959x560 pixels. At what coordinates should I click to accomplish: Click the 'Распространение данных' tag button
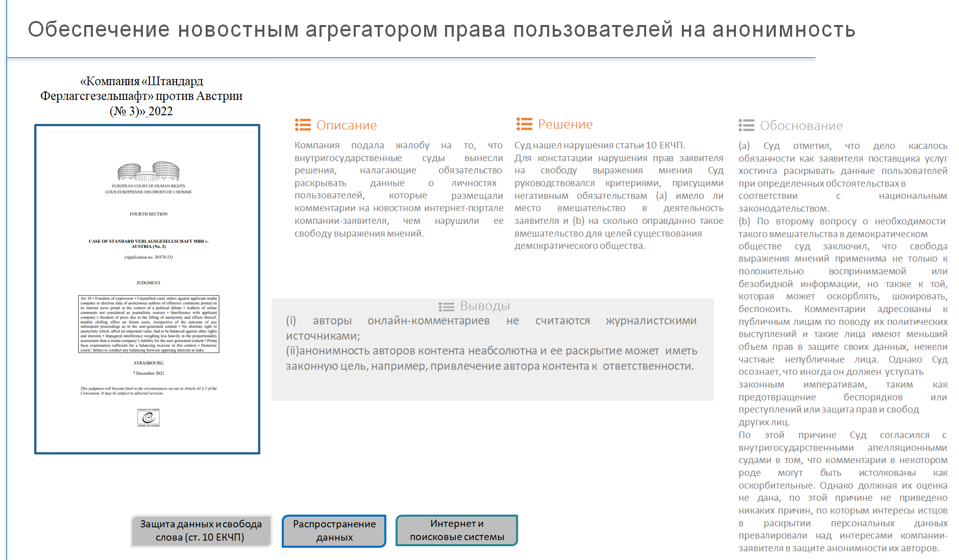[x=334, y=530]
